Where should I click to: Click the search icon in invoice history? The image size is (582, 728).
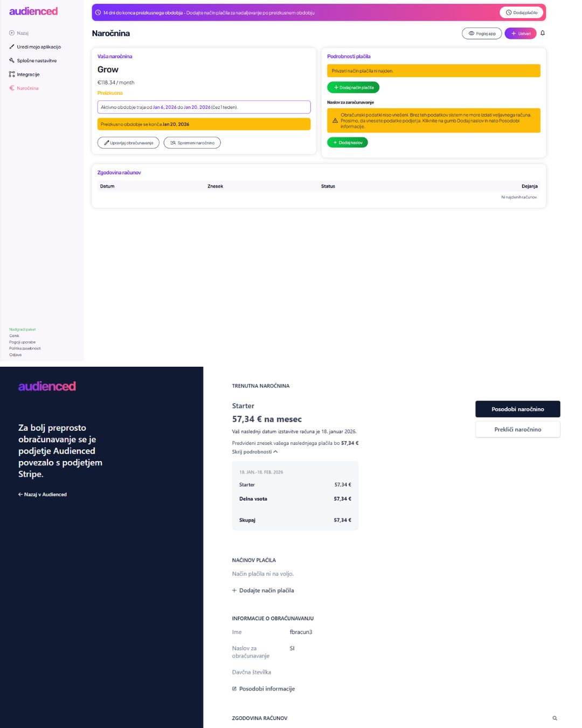[x=555, y=718]
